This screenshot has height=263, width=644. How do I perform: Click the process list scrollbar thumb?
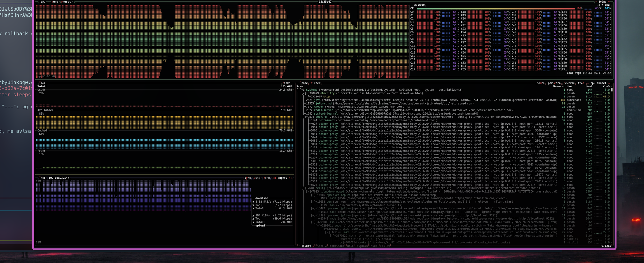pos(612,90)
